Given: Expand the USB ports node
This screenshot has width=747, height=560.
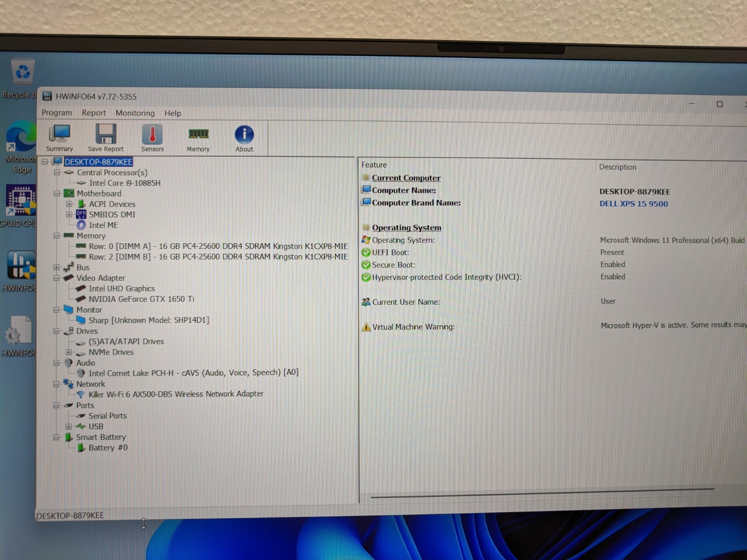Looking at the screenshot, I should pyautogui.click(x=69, y=427).
